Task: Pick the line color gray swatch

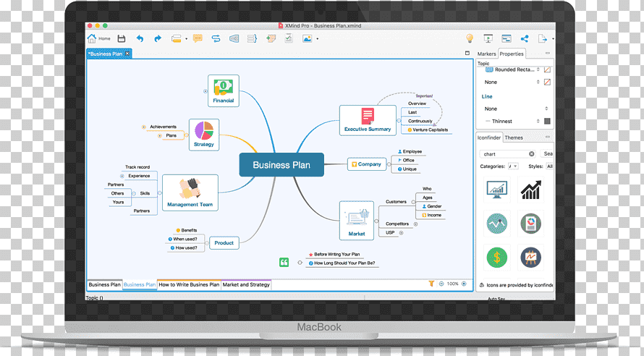Action: point(547,121)
